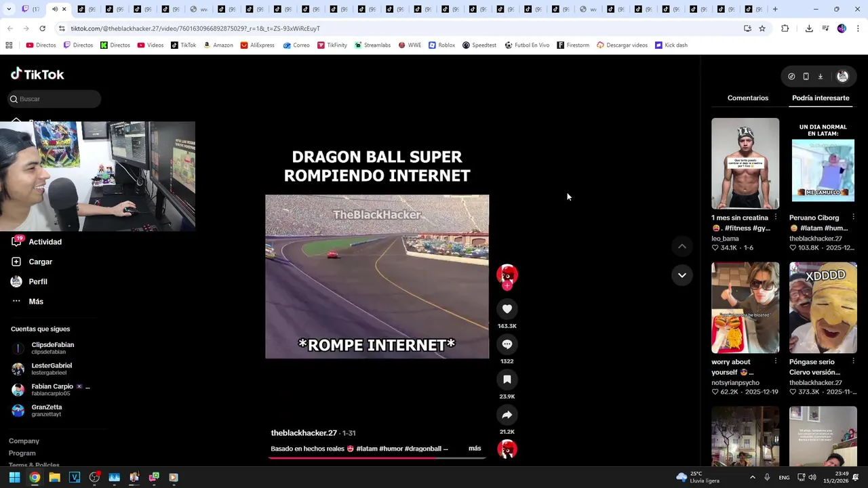Click the ENG language indicator
Image resolution: width=868 pixels, height=488 pixels.
[784, 478]
